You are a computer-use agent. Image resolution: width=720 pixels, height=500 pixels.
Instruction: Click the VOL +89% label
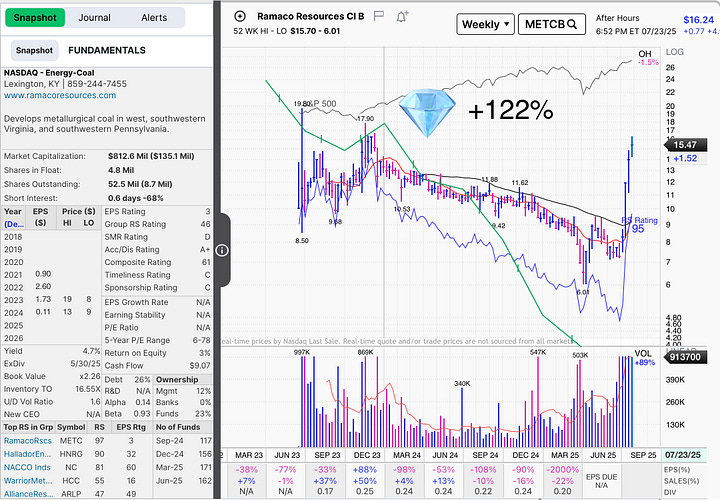click(644, 358)
